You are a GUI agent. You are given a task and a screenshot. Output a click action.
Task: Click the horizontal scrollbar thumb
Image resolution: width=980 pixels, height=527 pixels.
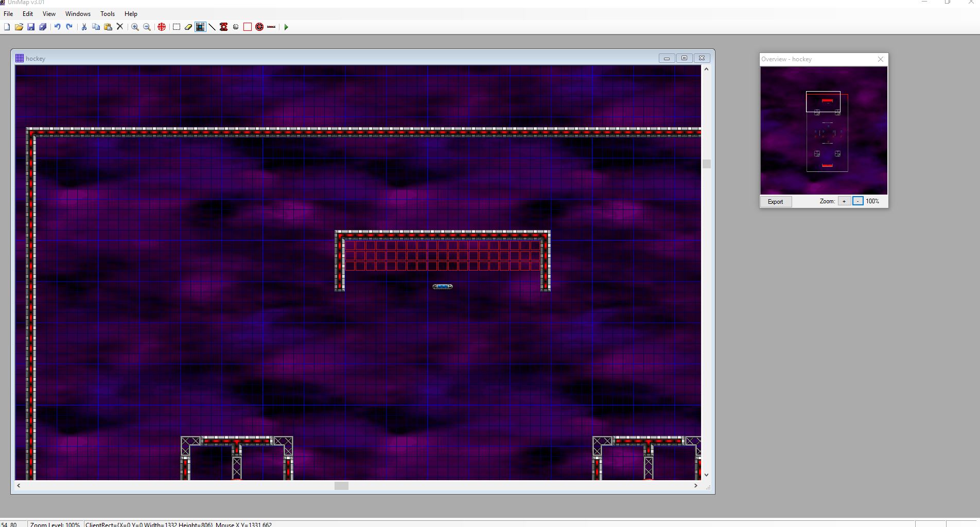click(341, 485)
